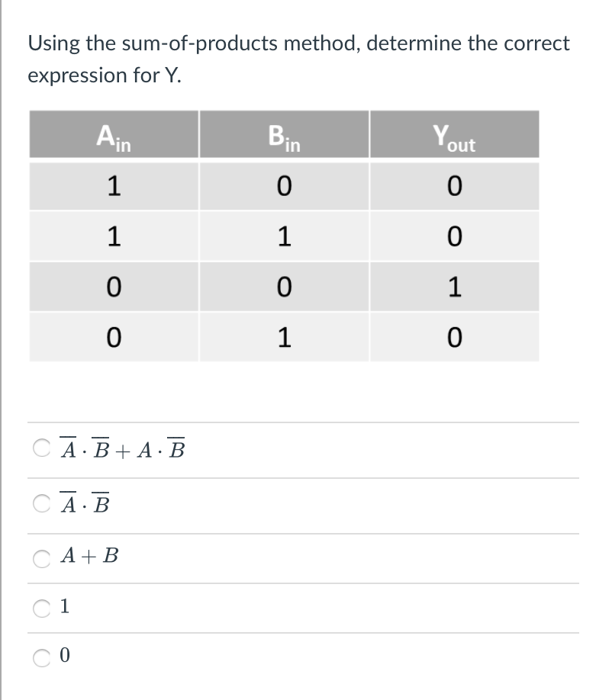Click the Ain column header
Screen dimensions: 596x700
[x=113, y=135]
